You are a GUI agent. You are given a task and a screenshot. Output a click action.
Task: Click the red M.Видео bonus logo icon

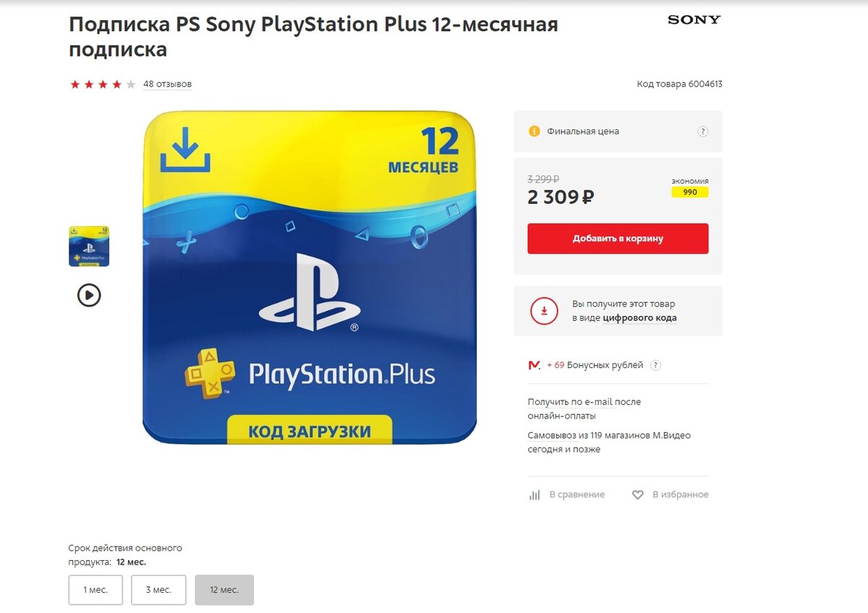click(x=535, y=365)
